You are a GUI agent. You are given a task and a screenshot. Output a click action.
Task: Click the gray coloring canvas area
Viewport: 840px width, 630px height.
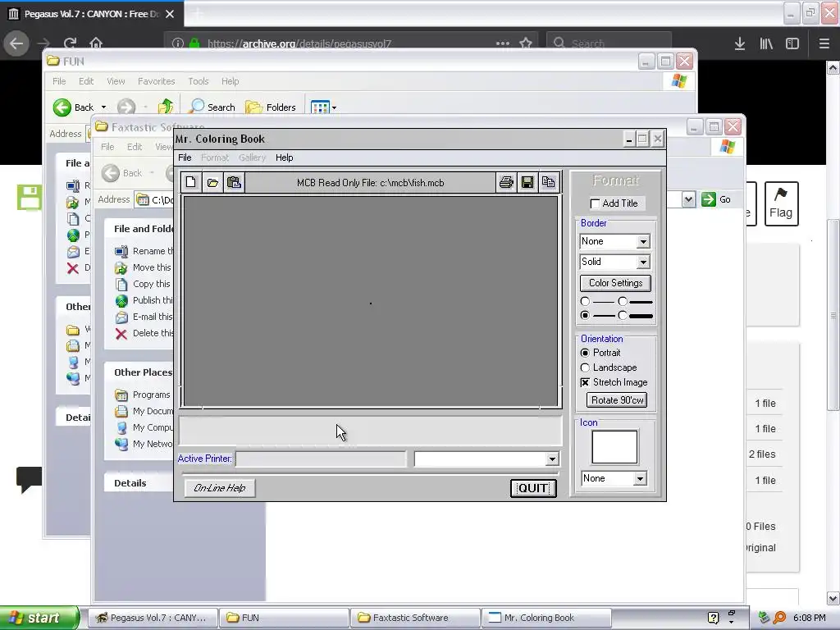click(x=371, y=302)
